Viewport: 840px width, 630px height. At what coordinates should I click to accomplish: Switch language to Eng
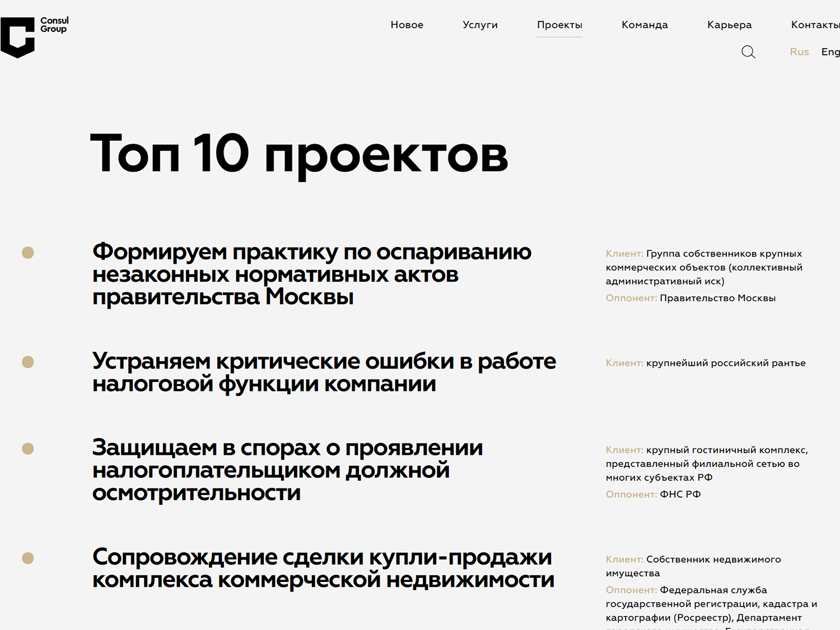point(830,52)
